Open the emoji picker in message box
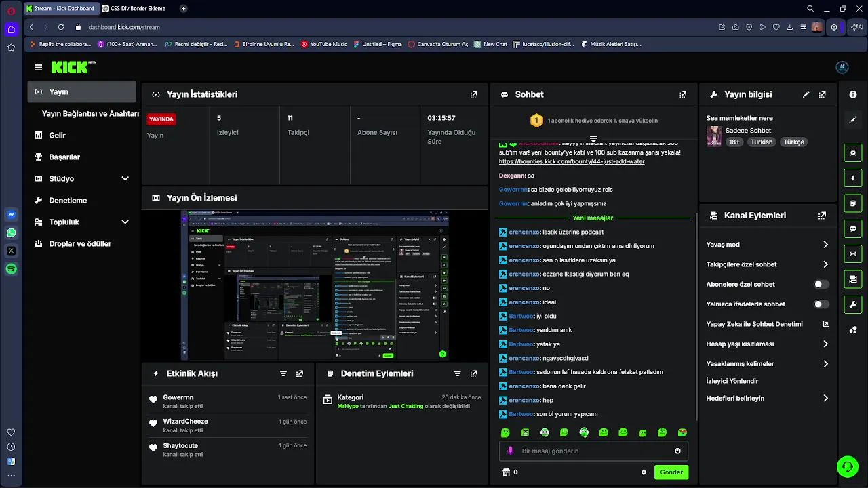 (x=677, y=451)
